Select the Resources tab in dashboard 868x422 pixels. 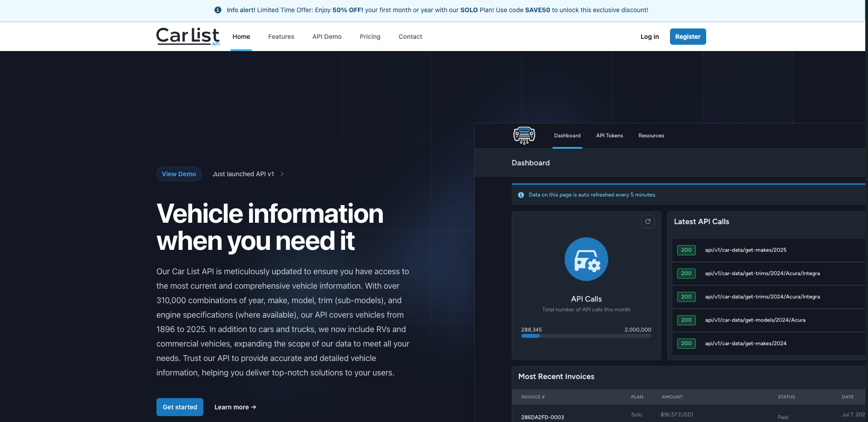point(651,136)
